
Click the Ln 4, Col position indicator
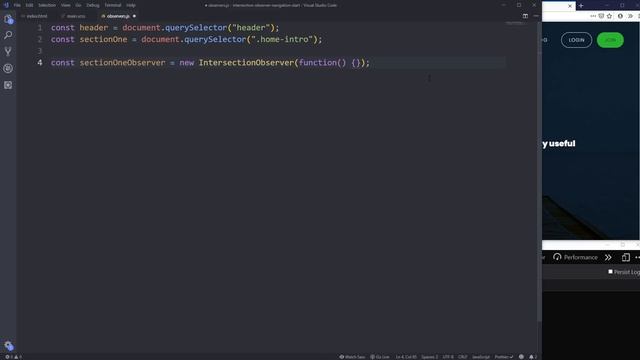[x=406, y=357]
